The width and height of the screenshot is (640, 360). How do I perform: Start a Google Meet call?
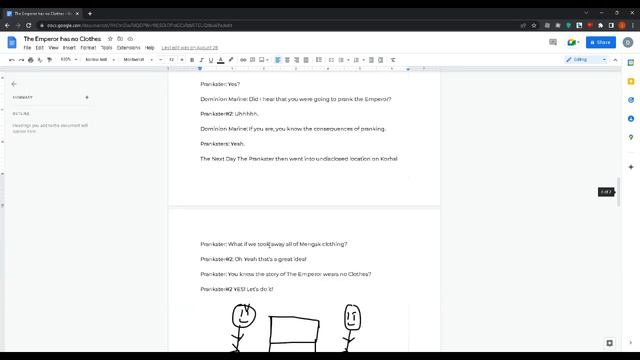click(x=573, y=42)
